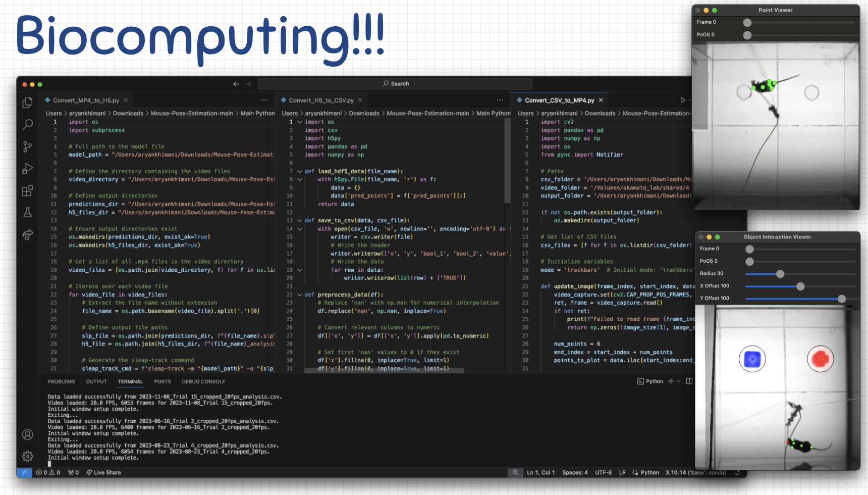Screen dimensions: 868x495
Task: Open the OUTPUT panel tab
Action: coord(96,381)
